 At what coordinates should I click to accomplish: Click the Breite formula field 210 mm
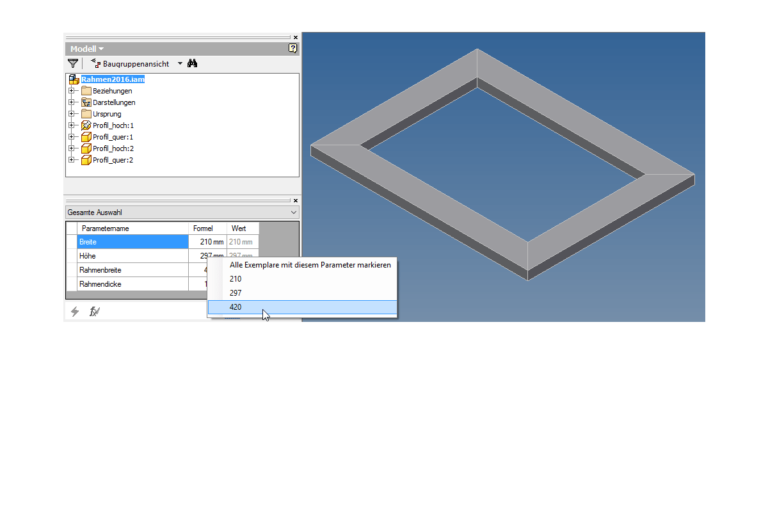tap(208, 242)
